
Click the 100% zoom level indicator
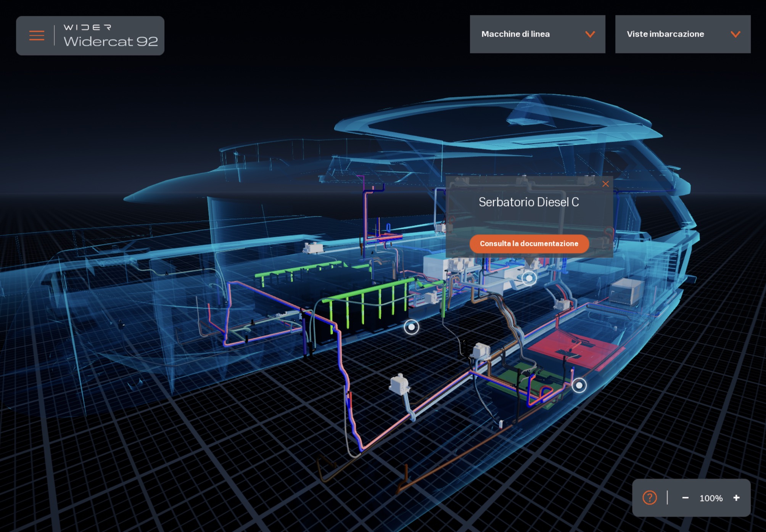point(711,498)
